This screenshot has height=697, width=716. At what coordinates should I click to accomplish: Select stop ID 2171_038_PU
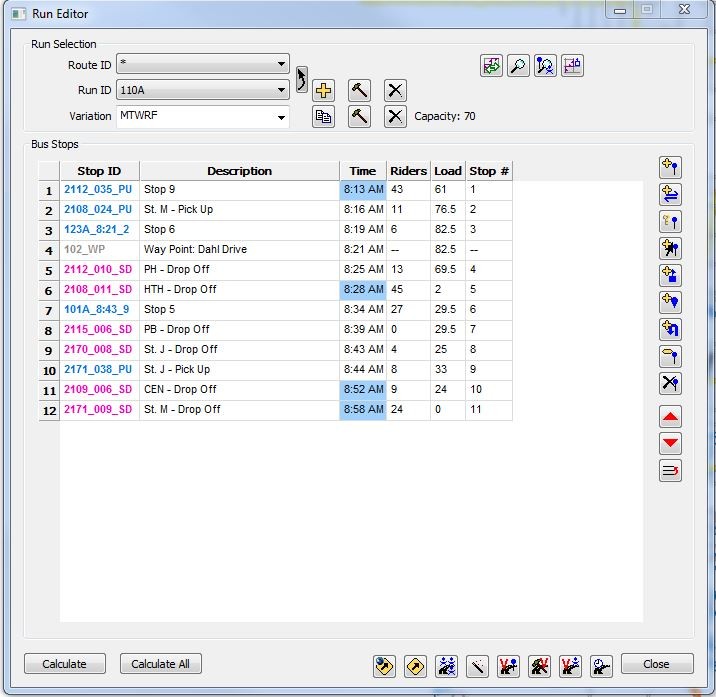98,370
